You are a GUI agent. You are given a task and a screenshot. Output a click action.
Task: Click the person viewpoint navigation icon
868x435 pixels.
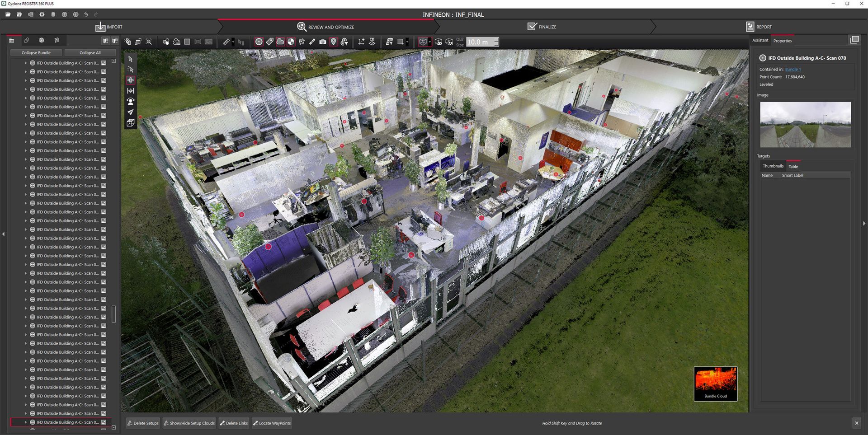131,101
